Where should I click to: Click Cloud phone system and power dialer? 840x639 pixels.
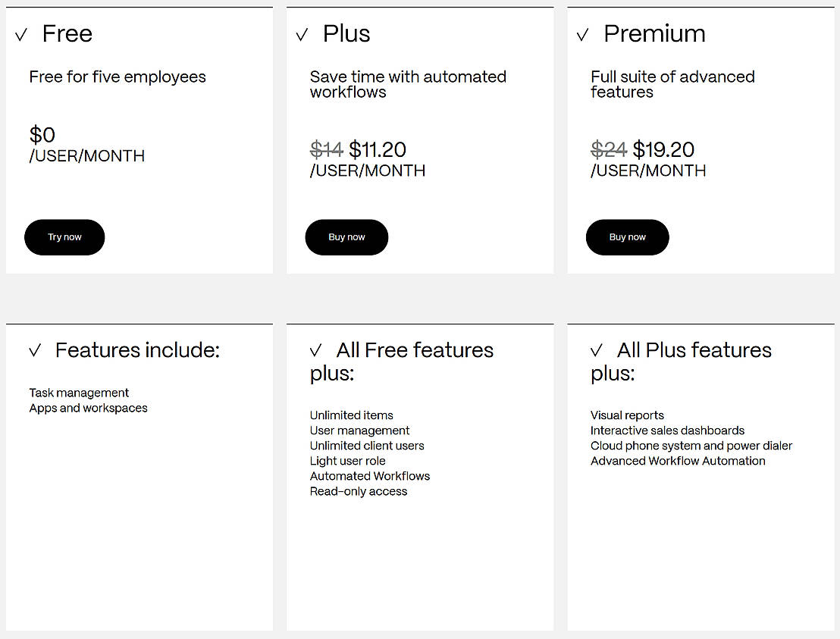pyautogui.click(x=691, y=446)
